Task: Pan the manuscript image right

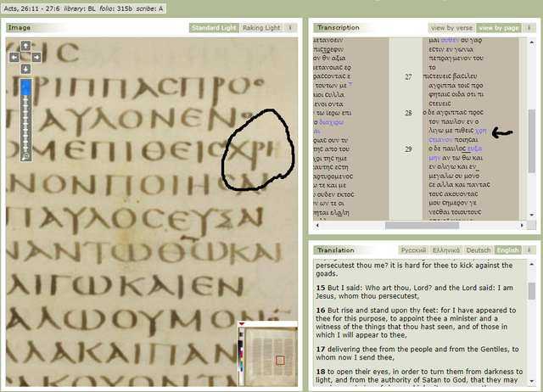Action: [36, 57]
